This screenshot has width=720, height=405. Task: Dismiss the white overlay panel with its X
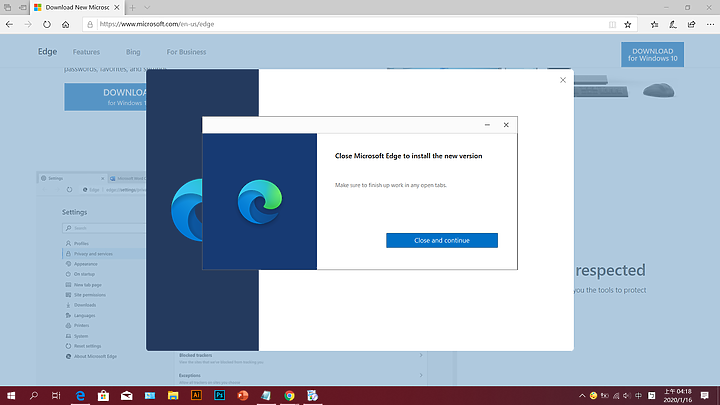[563, 80]
